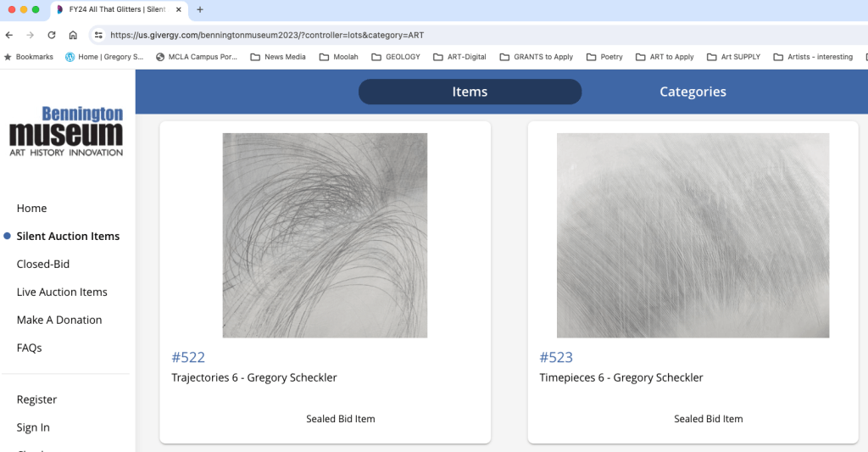Click Make A Donation link
The height and width of the screenshot is (452, 868).
click(x=59, y=320)
